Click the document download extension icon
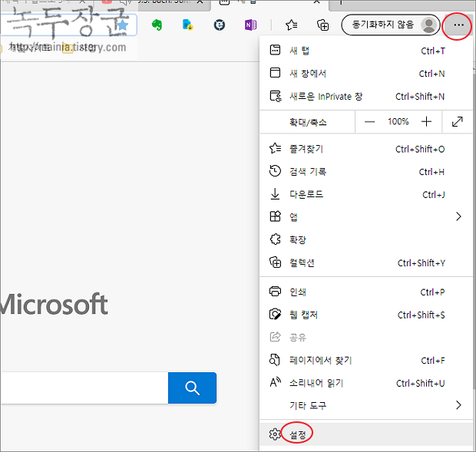This screenshot has height=452, width=476. point(188,25)
